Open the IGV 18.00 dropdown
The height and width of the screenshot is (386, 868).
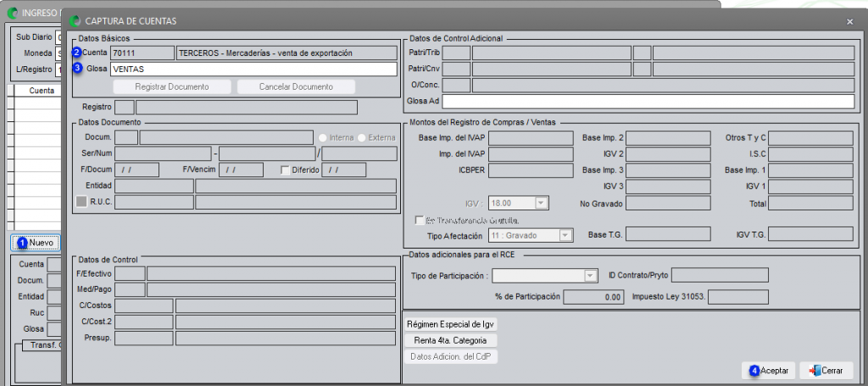click(x=541, y=204)
